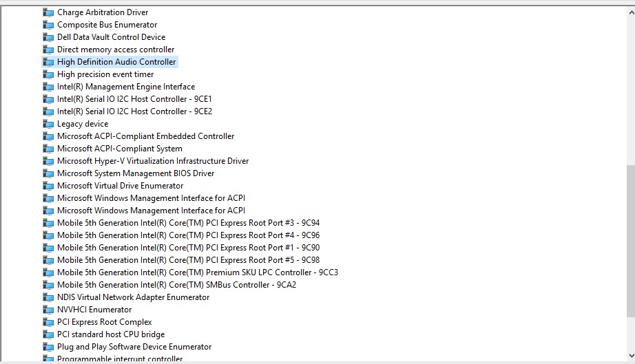
Task: Select Legacy device entry
Action: click(x=83, y=124)
